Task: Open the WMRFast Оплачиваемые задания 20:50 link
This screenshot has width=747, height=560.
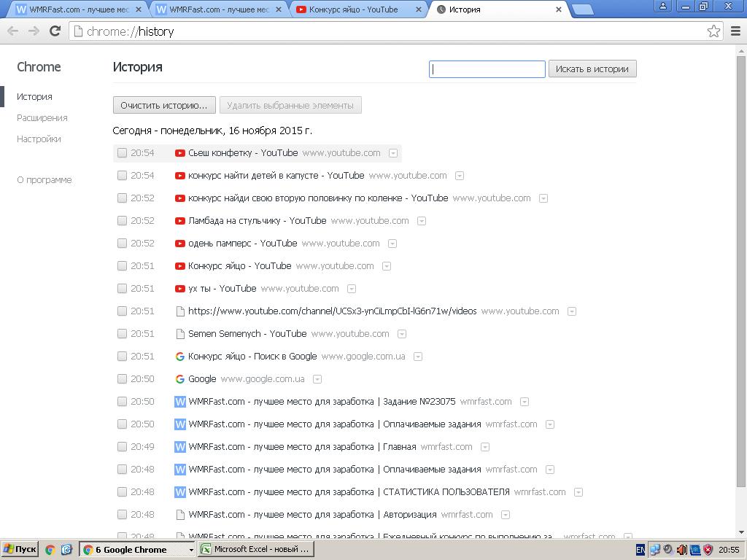Action: 334,424
